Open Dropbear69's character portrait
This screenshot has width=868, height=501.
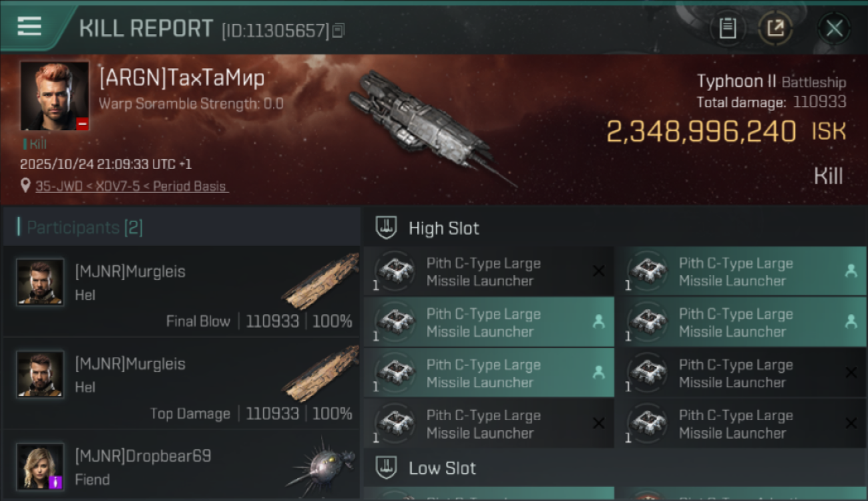pos(40,466)
